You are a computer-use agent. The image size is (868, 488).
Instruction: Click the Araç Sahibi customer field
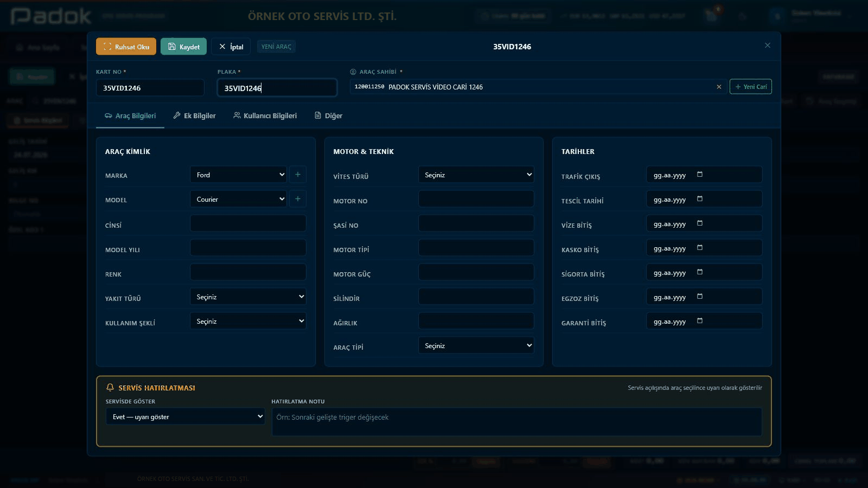coord(540,87)
